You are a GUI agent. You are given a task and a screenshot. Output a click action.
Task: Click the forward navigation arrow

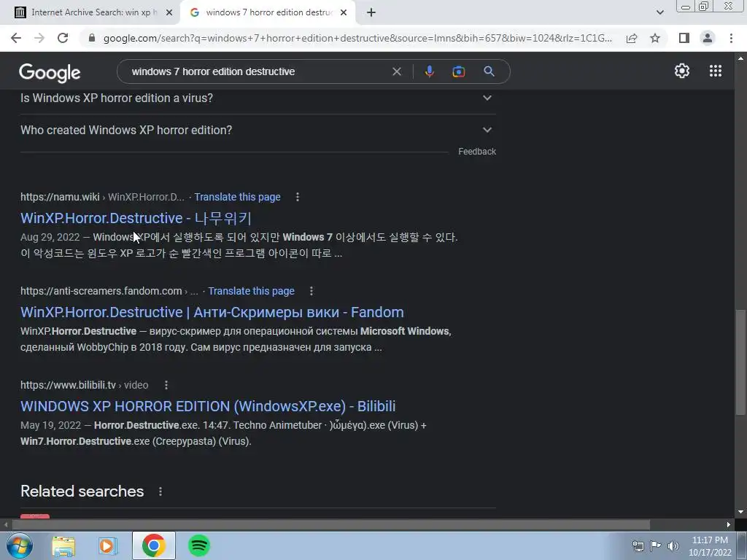coord(39,38)
